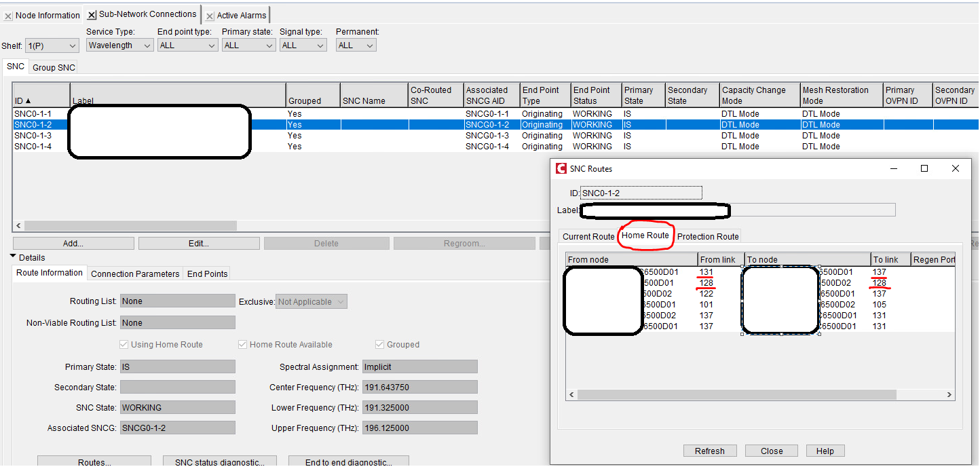Click the Edit... button
Image resolution: width=980 pixels, height=471 pixels.
click(x=199, y=243)
